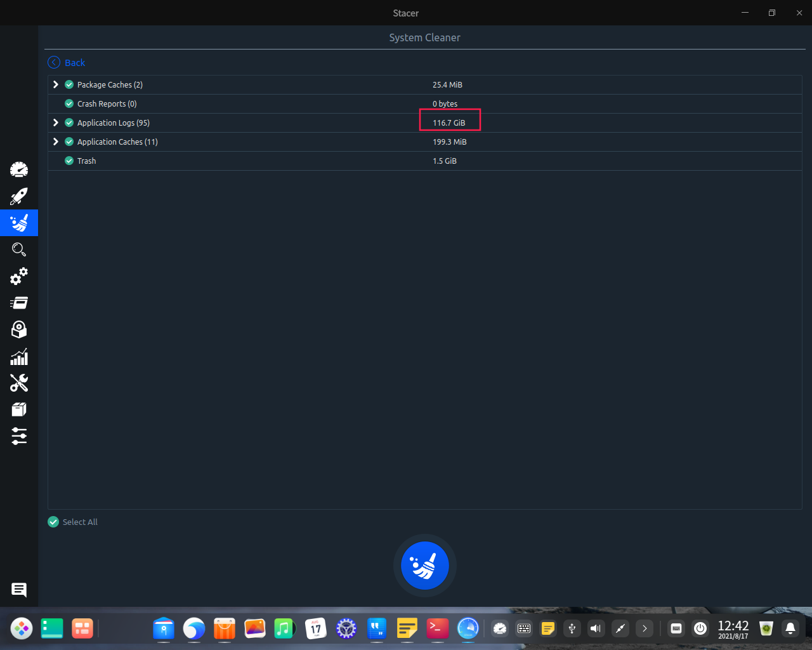The width and height of the screenshot is (812, 650).
Task: Uncheck the Application Caches checkbox
Action: tap(69, 142)
